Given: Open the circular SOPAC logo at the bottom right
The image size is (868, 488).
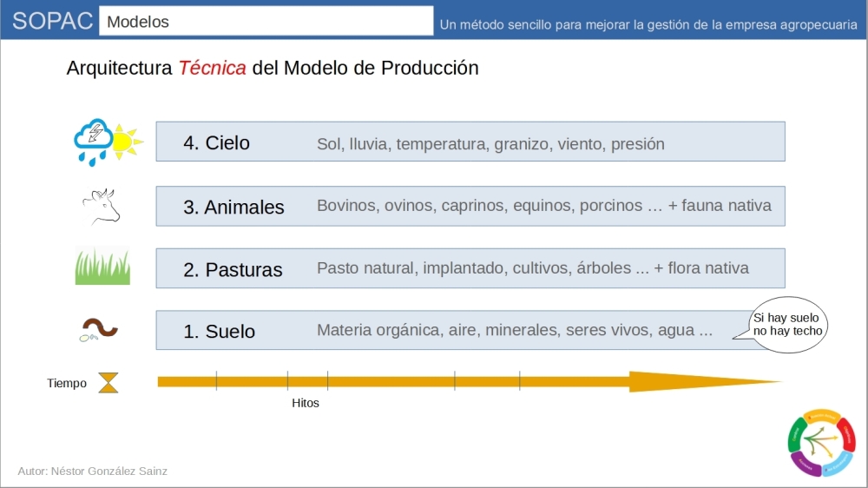Looking at the screenshot, I should pos(820,442).
